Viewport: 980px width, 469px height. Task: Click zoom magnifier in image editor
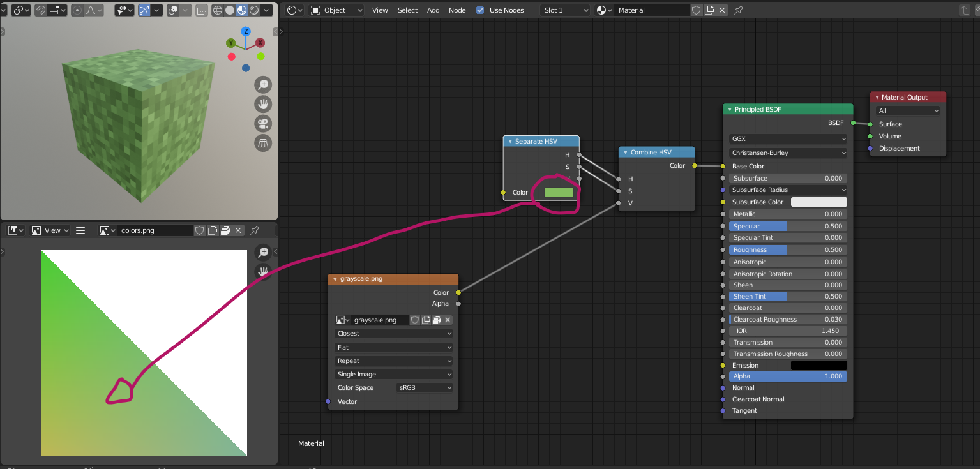tap(263, 253)
